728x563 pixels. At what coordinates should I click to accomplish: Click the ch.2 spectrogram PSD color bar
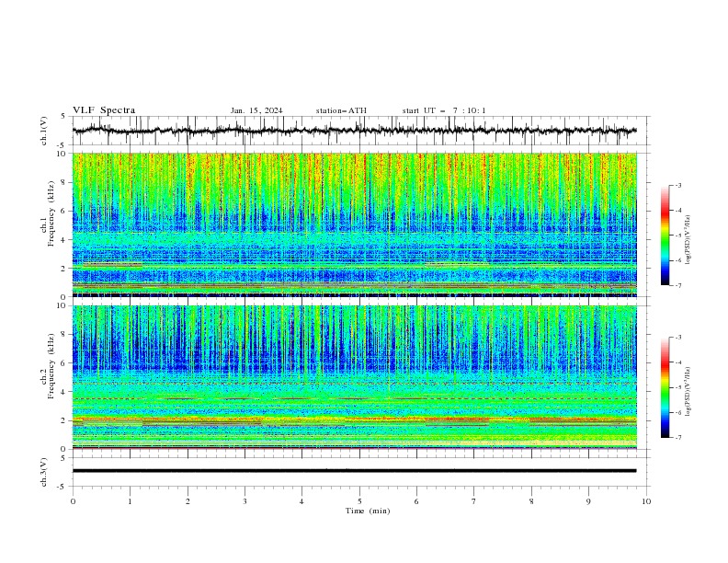pos(665,387)
